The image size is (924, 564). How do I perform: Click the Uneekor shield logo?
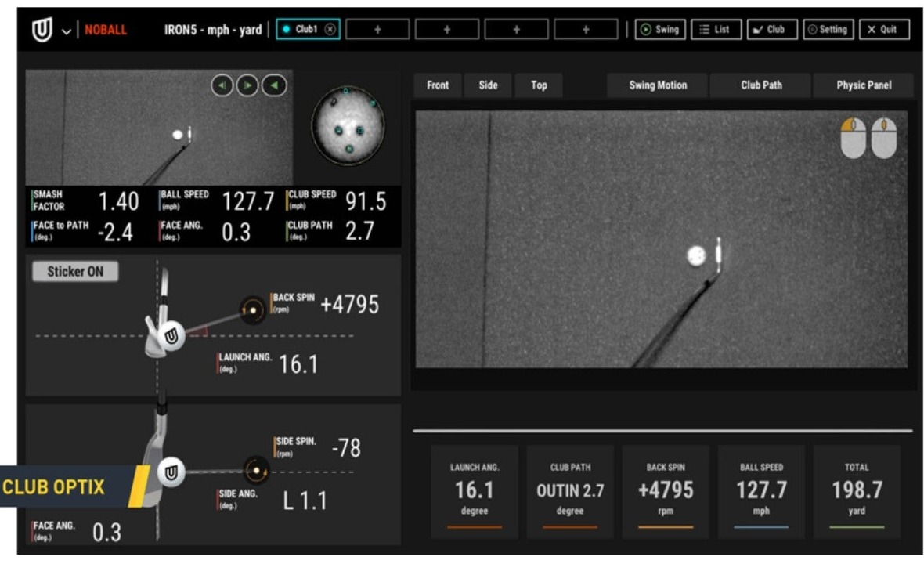point(41,31)
